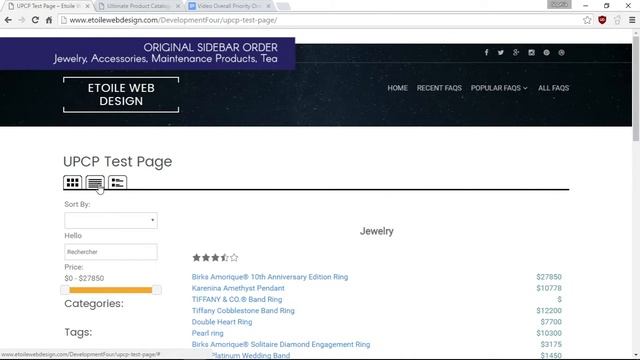Open Birks Amorique Solitaire Diamond Engagement Ring
The image size is (640, 360).
tap(281, 344)
